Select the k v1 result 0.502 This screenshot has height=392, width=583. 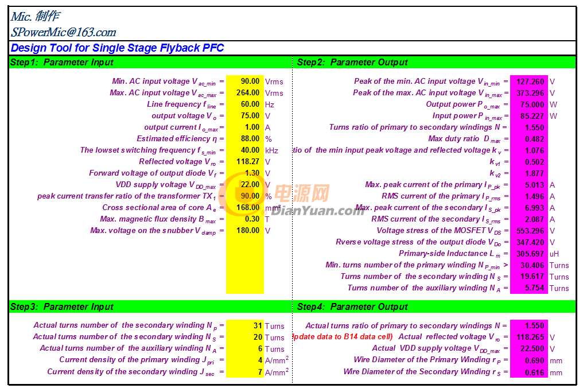pos(528,162)
